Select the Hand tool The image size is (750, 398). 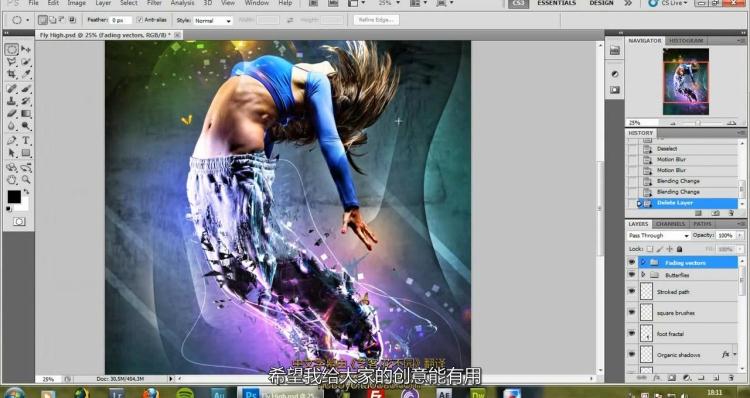coord(11,180)
